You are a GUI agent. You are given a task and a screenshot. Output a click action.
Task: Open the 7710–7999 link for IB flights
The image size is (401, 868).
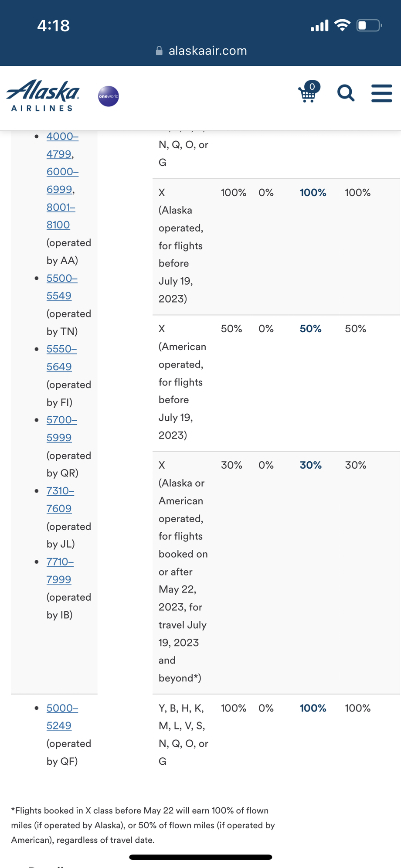pos(60,571)
